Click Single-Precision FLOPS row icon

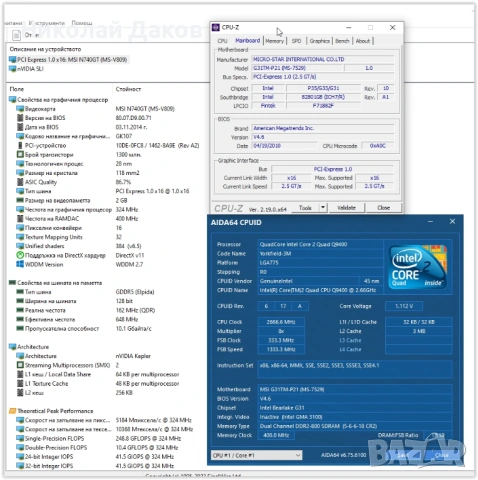pyautogui.click(x=20, y=438)
